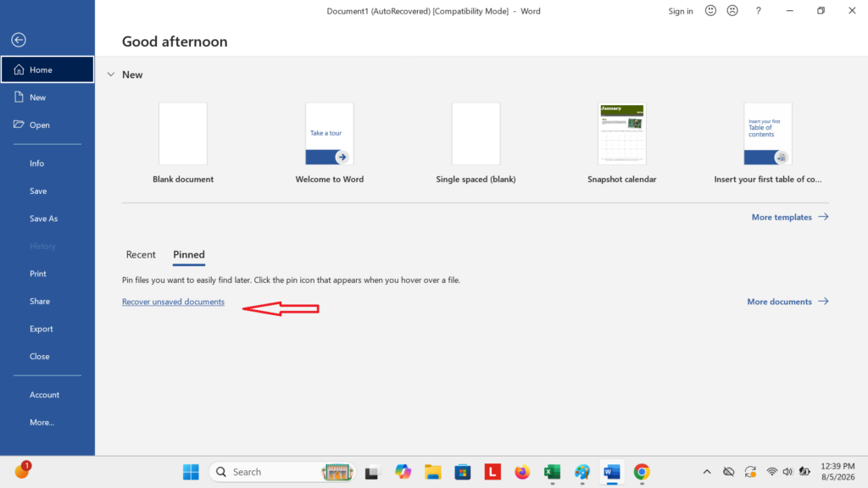
Task: Open Task View on the taskbar
Action: coord(371,473)
